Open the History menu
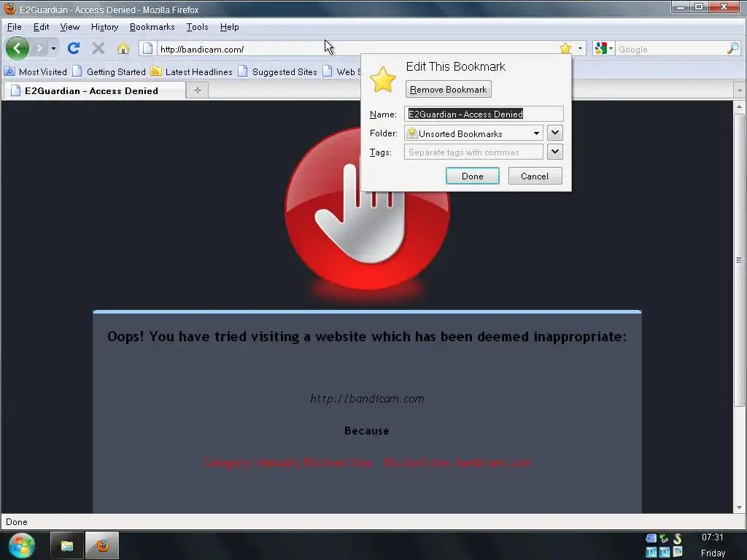Image resolution: width=747 pixels, height=560 pixels. click(104, 27)
